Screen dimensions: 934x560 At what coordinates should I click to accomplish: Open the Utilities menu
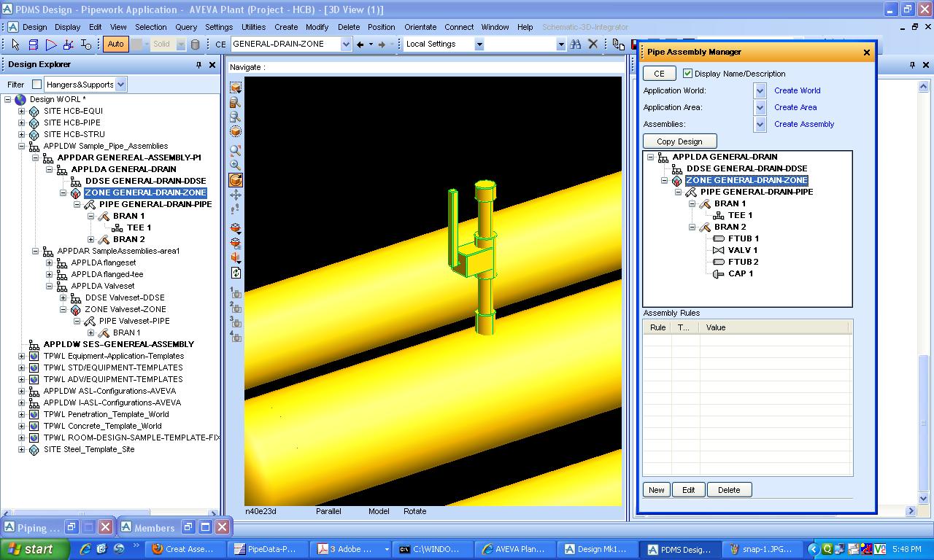click(x=253, y=27)
